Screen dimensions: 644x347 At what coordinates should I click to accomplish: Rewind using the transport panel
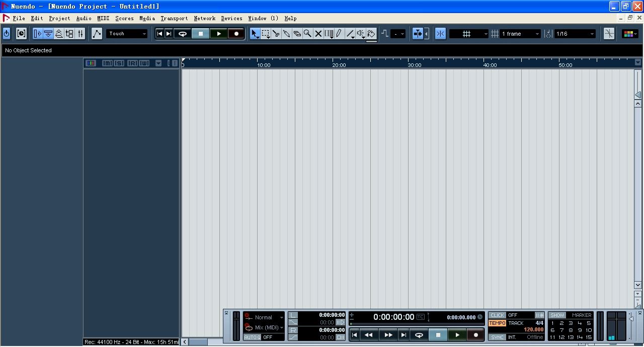pyautogui.click(x=368, y=335)
